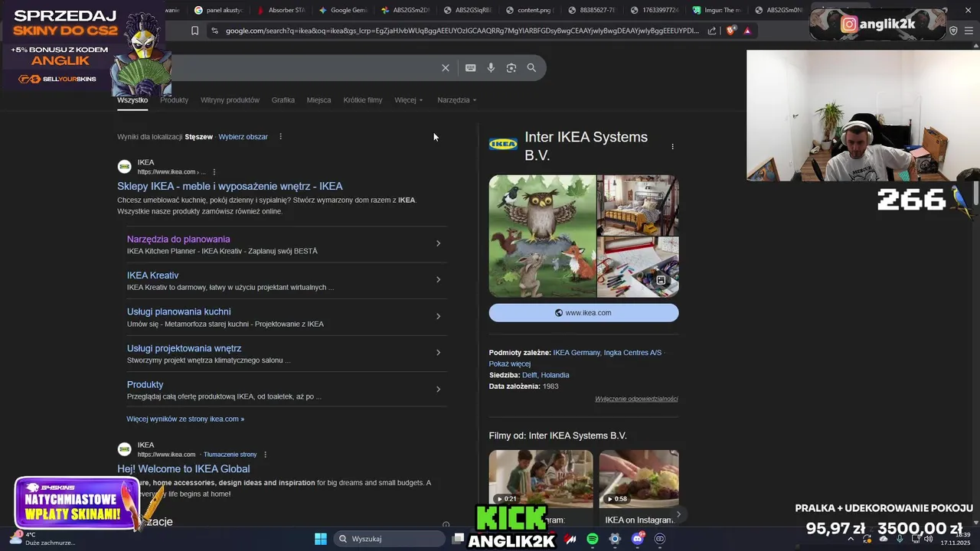Expand the Narzędzia do planowania sitelink arrow
This screenshot has width=980, height=551.
[438, 243]
